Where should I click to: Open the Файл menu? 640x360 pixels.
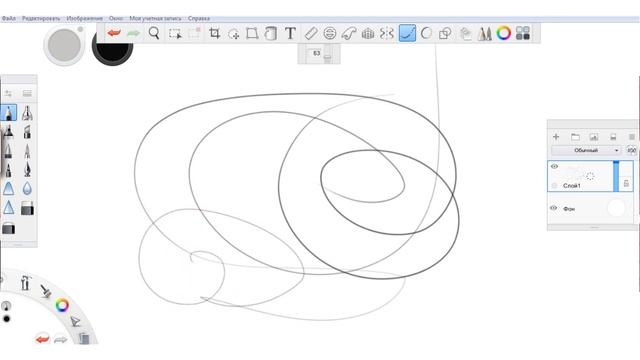[9, 18]
